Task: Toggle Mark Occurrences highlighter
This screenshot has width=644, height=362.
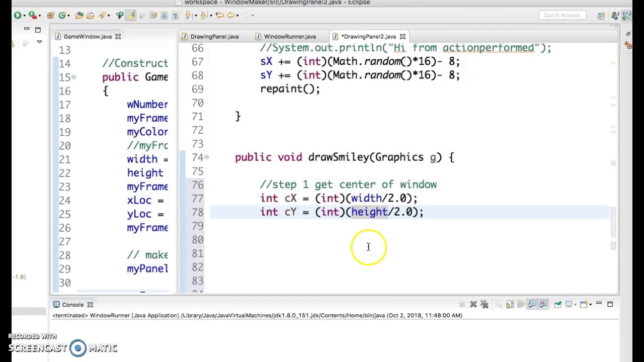Action: click(x=131, y=15)
